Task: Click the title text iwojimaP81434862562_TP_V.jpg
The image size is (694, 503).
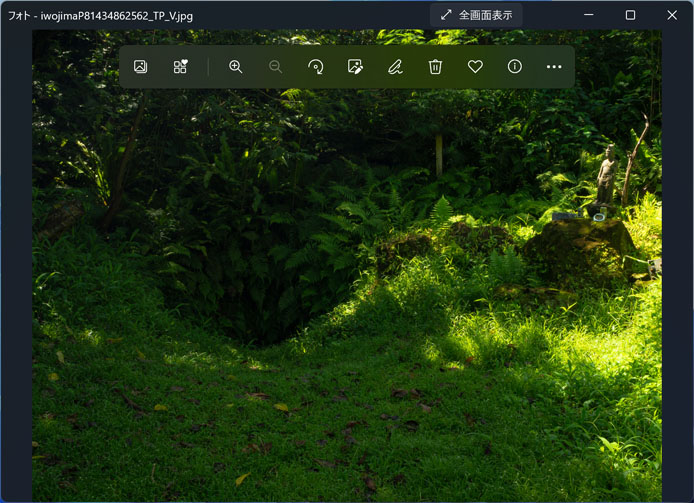Action: click(x=116, y=16)
